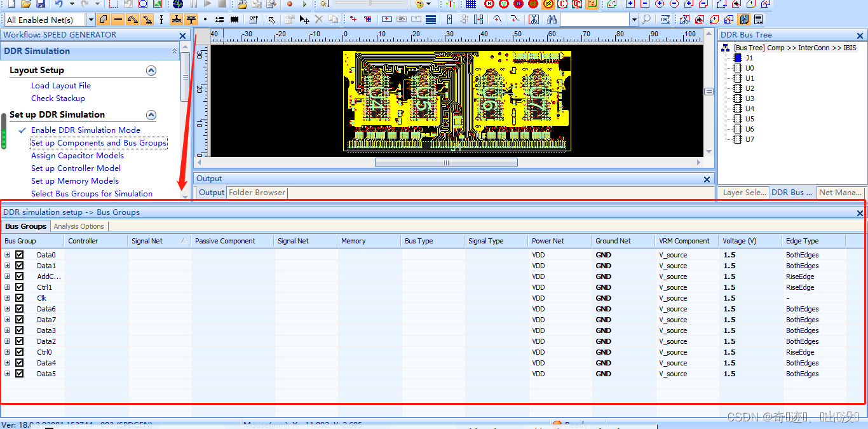Uncheck the Data0 bus group checkbox

(20, 255)
